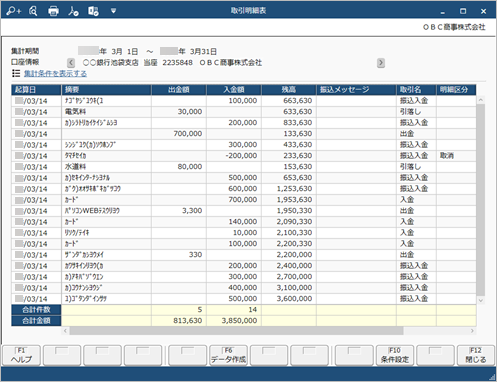Click the F1 ヘルプ button
This screenshot has width=497, height=382.
(21, 355)
